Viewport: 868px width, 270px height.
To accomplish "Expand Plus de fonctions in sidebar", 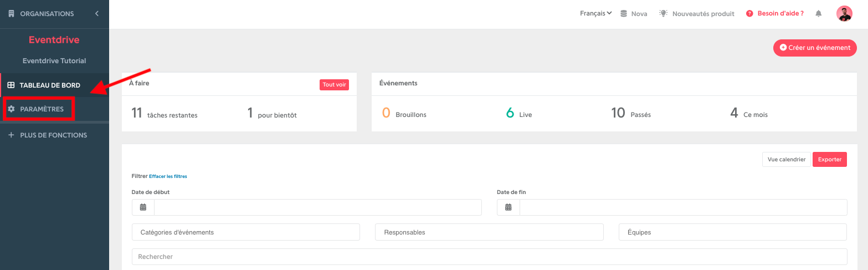I will pyautogui.click(x=54, y=135).
